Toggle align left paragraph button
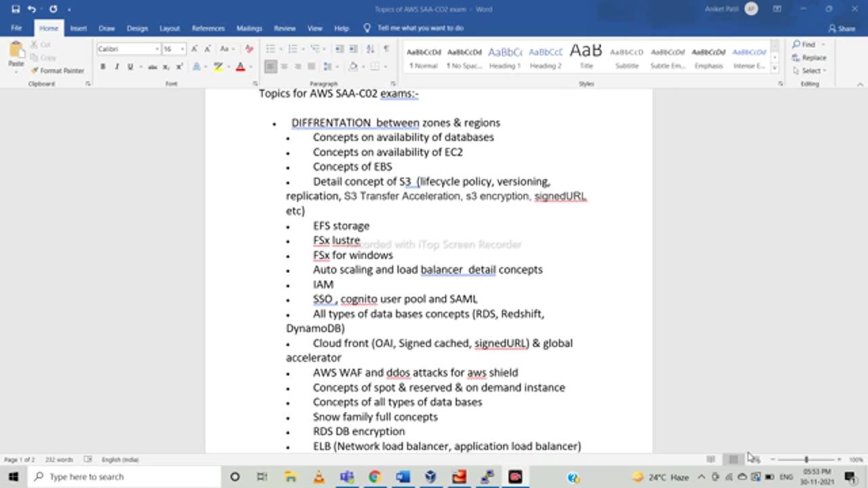The height and width of the screenshot is (488, 868). (x=271, y=66)
